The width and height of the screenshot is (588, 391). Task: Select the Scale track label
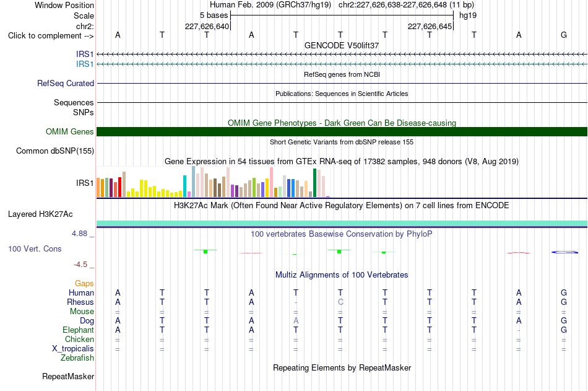(x=84, y=15)
